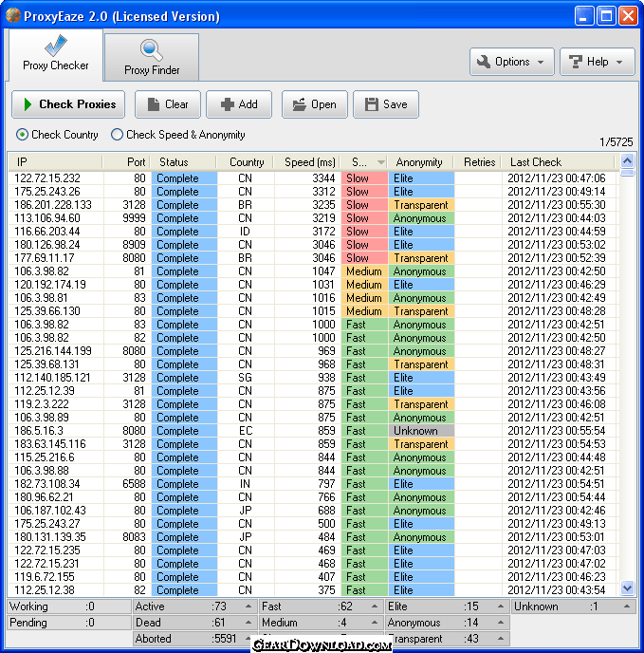Click the proxy list scrollbar thumb
Screen dimensions: 644x653
coord(627,172)
